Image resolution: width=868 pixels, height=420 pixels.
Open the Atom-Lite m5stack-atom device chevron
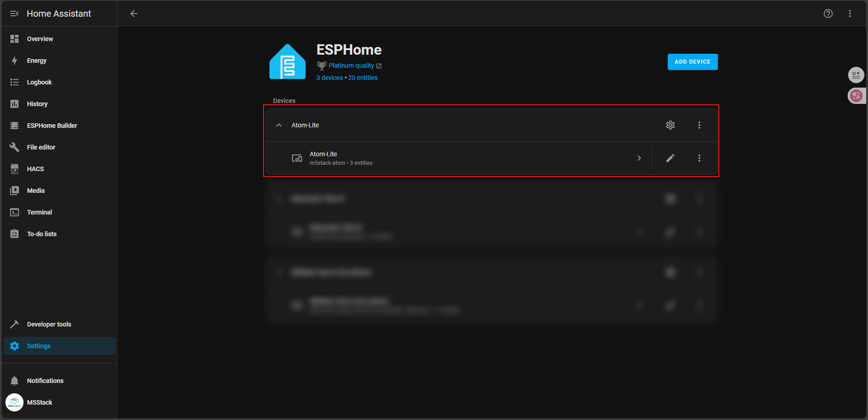tap(639, 158)
